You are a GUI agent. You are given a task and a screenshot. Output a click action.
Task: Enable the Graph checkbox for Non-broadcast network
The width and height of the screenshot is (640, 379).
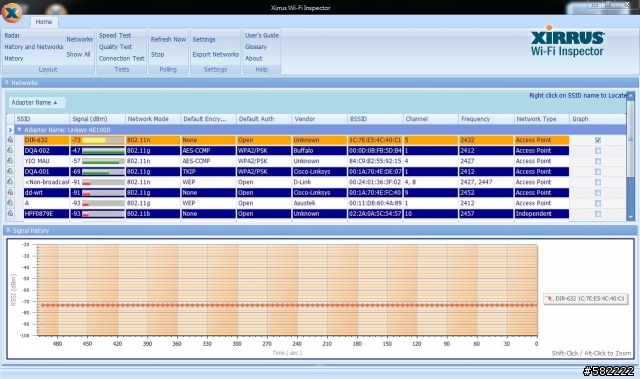(x=598, y=182)
